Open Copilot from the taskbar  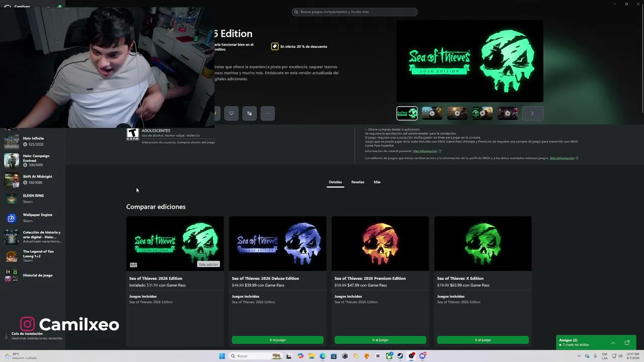pos(300,356)
